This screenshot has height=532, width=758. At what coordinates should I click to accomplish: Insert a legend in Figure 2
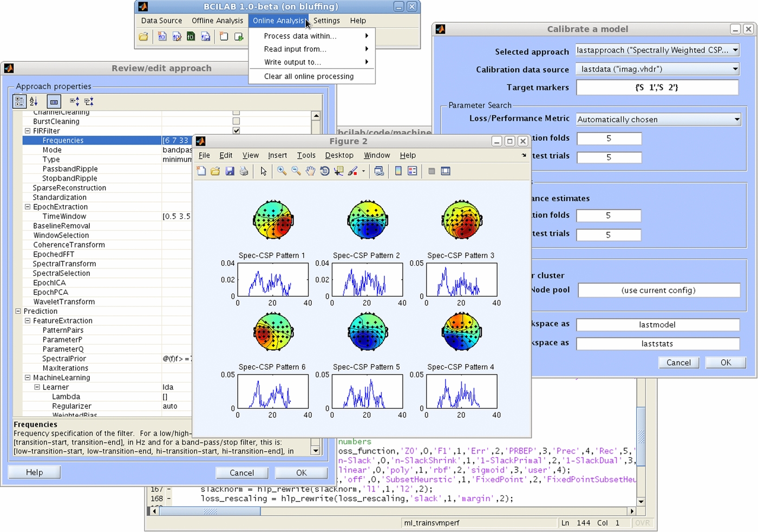[413, 171]
